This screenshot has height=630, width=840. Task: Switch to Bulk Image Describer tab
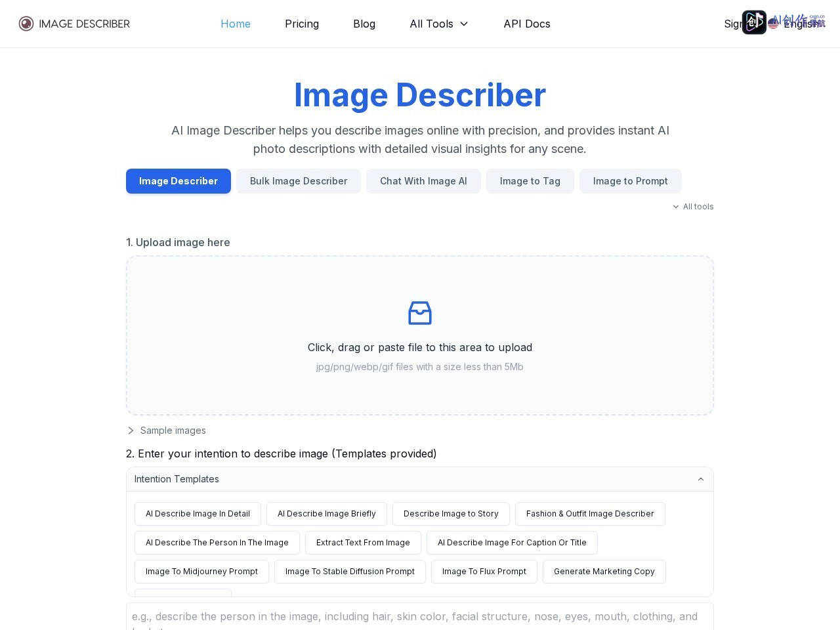(299, 181)
